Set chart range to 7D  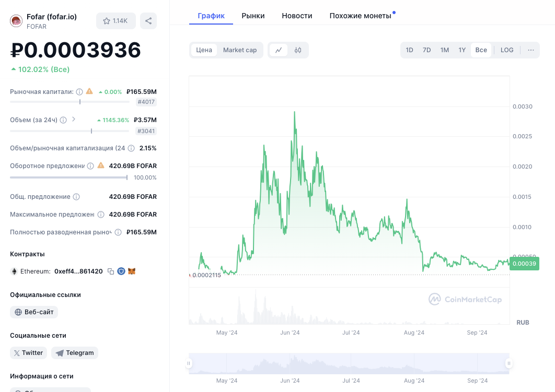427,50
